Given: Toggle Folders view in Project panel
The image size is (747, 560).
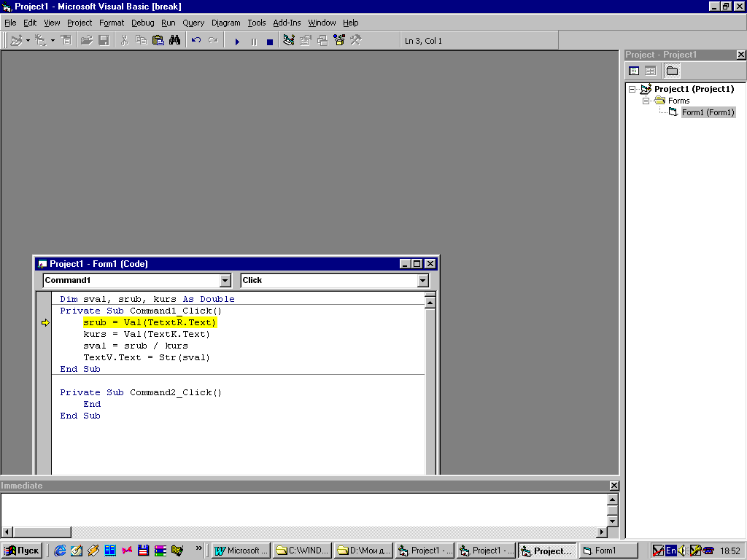Looking at the screenshot, I should point(672,71).
